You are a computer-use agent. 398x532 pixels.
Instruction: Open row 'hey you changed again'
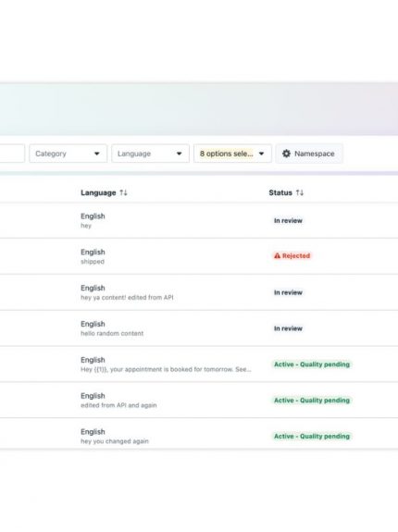(199, 436)
